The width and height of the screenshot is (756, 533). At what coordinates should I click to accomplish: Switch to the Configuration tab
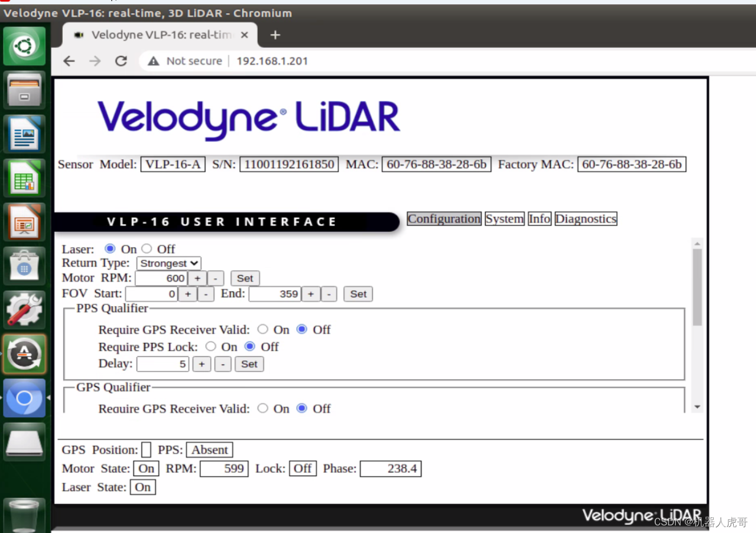(444, 219)
